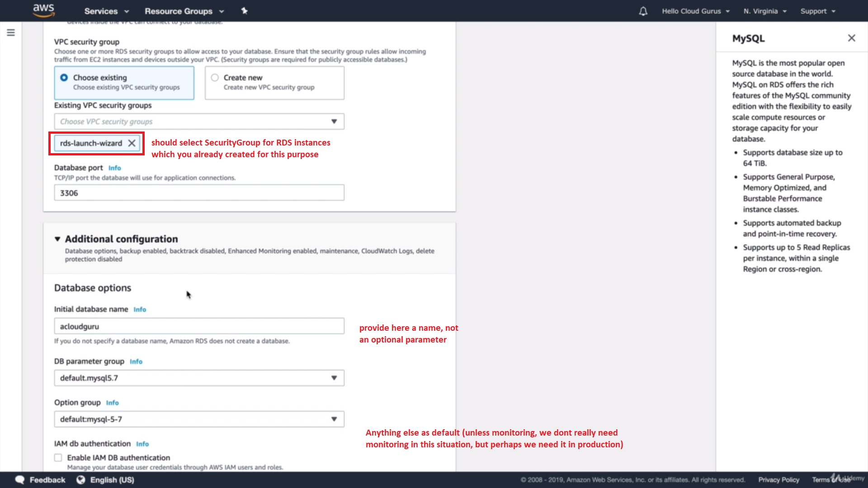Click the Feedback speech bubble icon
The width and height of the screenshot is (868, 488).
pos(20,480)
